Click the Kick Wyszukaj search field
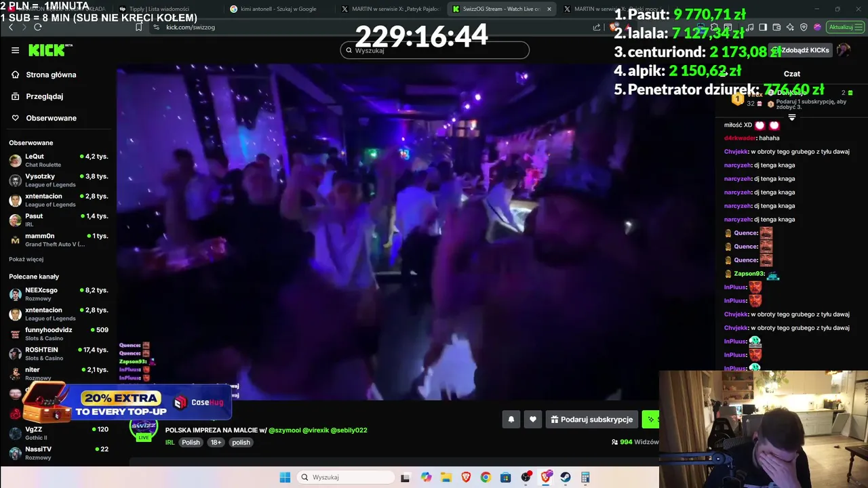 (x=435, y=50)
